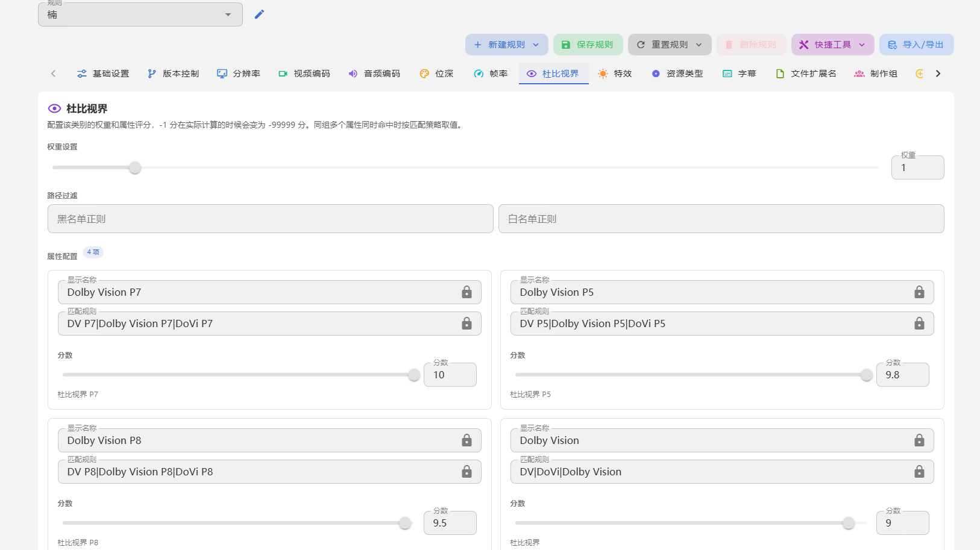Switch to the 视频编码 tab
Image resolution: width=980 pixels, height=550 pixels.
point(304,73)
